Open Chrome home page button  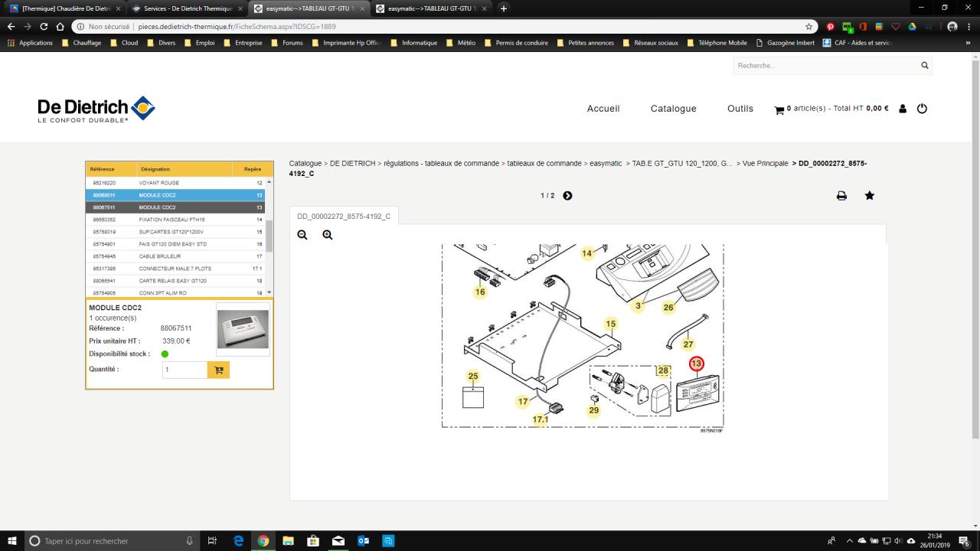tap(60, 26)
